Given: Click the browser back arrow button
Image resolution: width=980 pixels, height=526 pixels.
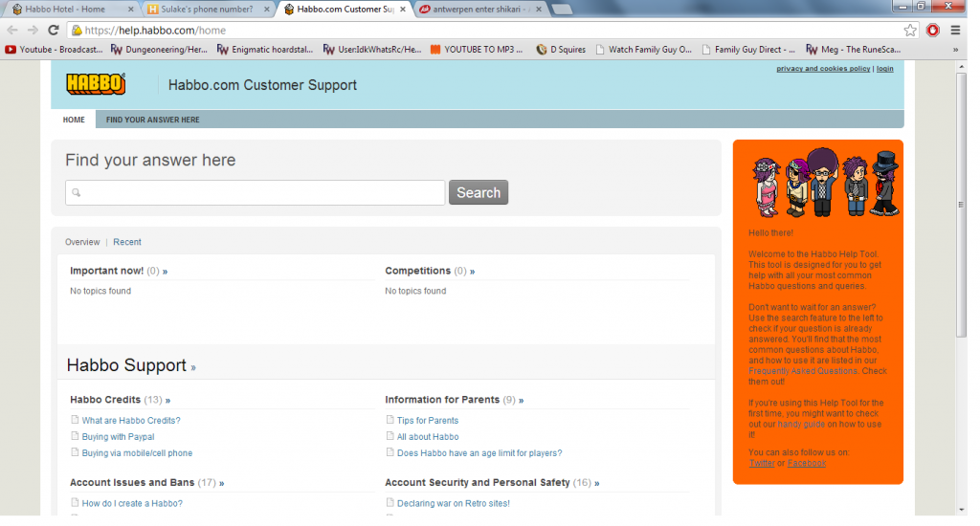Looking at the screenshot, I should (12, 30).
